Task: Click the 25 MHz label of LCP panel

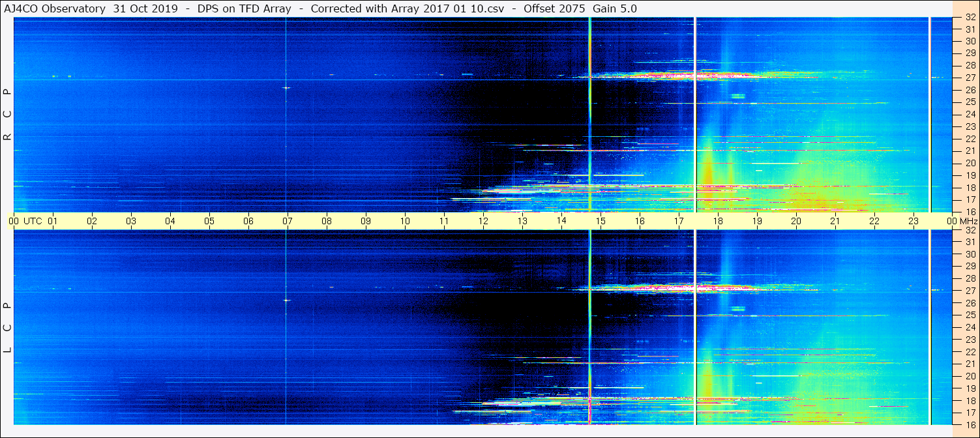Action: point(970,315)
